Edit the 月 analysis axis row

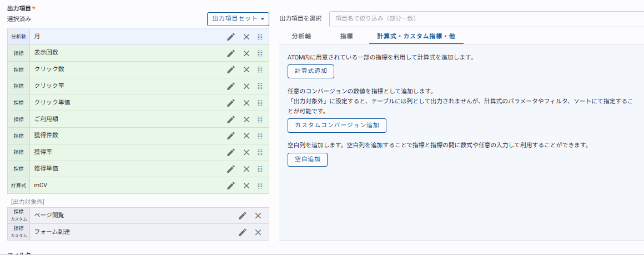tap(231, 37)
